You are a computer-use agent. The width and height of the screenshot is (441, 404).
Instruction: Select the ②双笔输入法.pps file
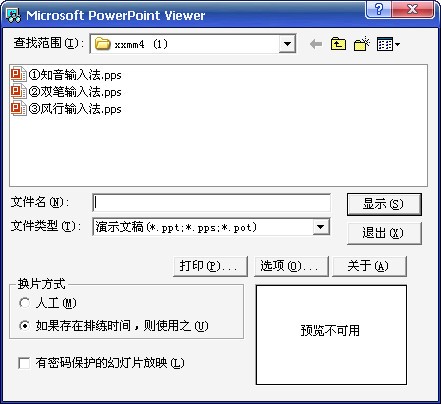point(66,92)
